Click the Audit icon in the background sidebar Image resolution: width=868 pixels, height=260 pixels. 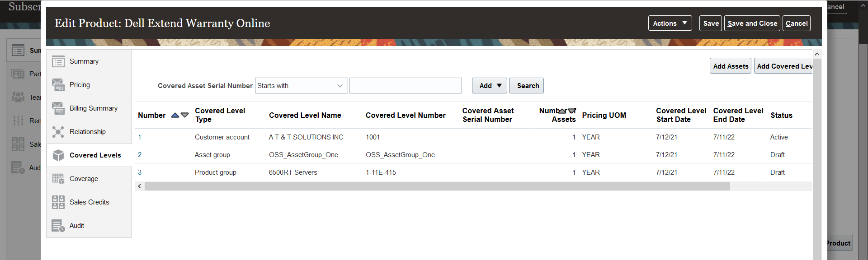pos(18,167)
